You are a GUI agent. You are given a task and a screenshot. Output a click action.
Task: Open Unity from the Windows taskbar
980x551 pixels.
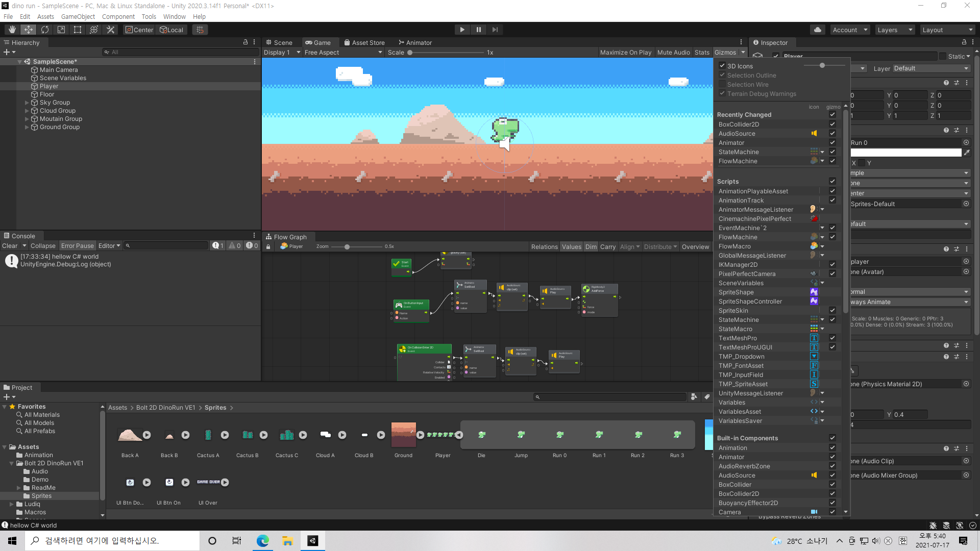tap(313, 541)
